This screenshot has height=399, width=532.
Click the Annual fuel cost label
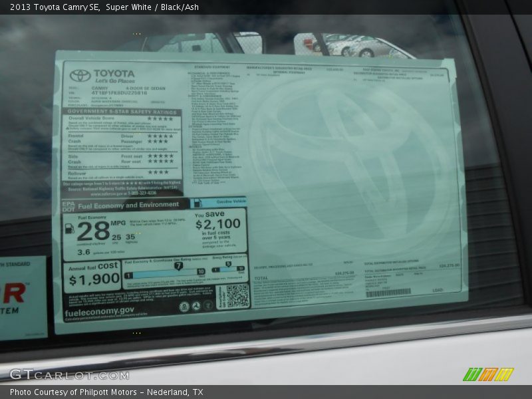pyautogui.click(x=93, y=267)
